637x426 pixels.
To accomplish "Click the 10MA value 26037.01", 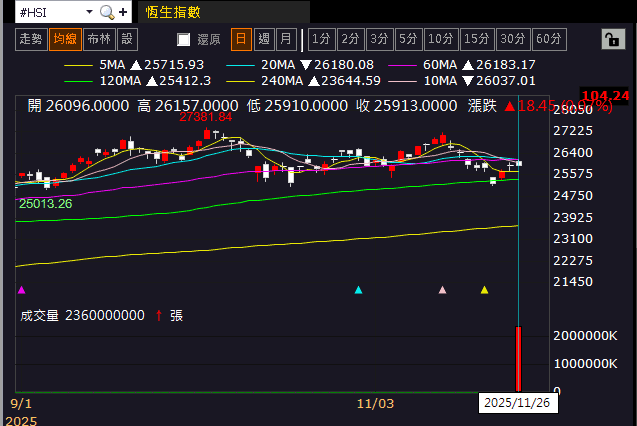I will tap(506, 81).
